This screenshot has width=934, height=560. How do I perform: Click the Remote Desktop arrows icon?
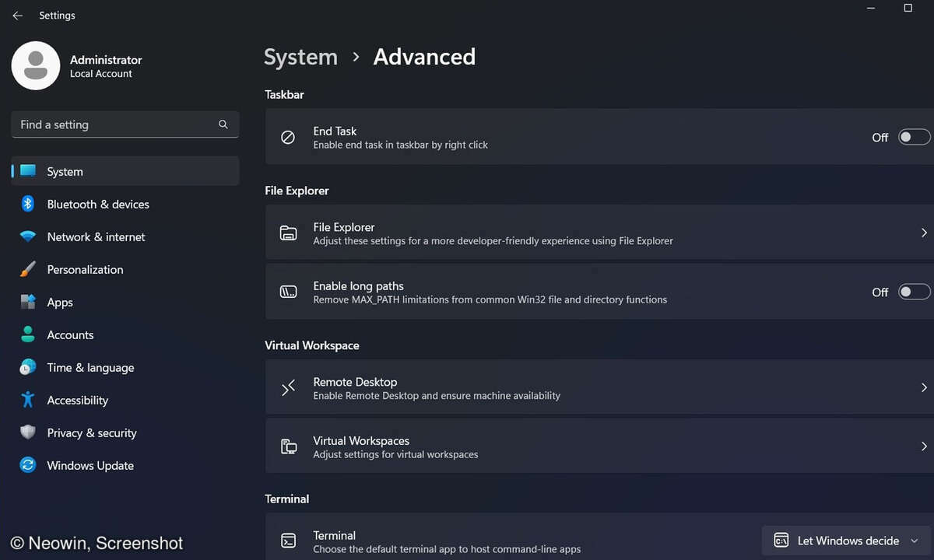point(288,388)
